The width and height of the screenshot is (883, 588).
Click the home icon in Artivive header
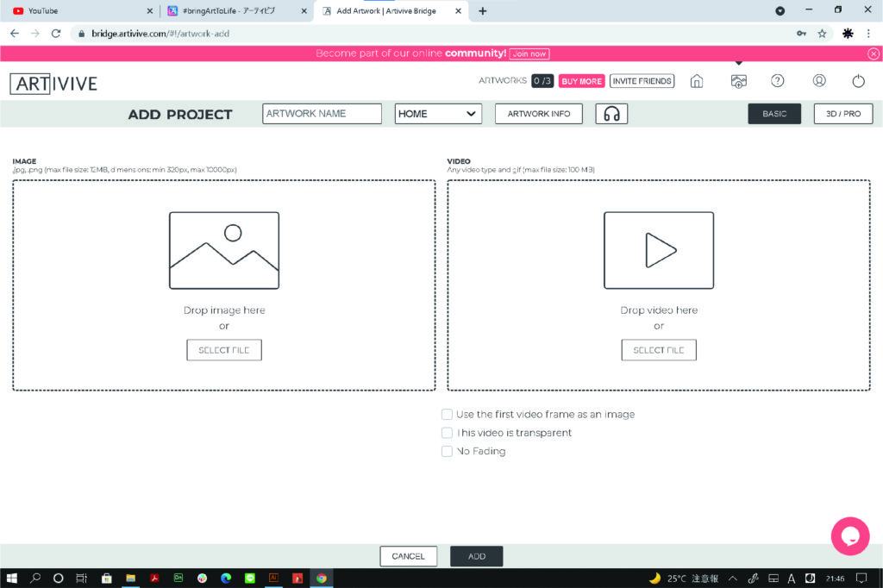coord(697,81)
